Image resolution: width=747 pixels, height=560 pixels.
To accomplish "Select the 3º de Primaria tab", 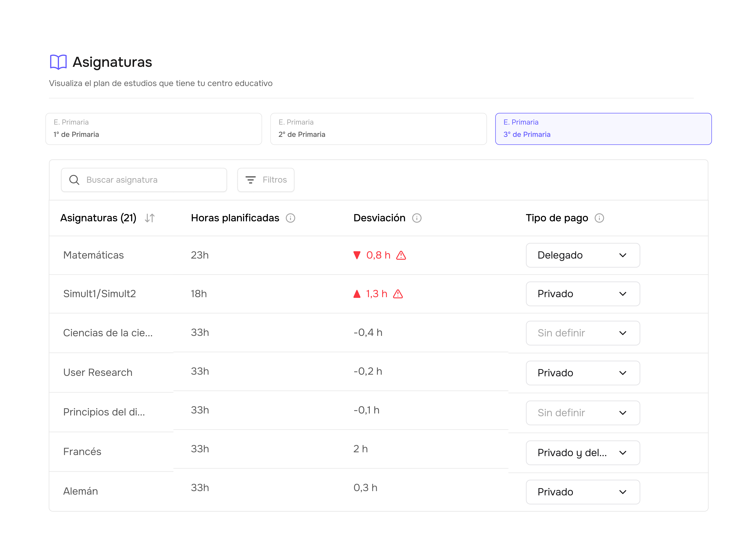I will coord(603,129).
